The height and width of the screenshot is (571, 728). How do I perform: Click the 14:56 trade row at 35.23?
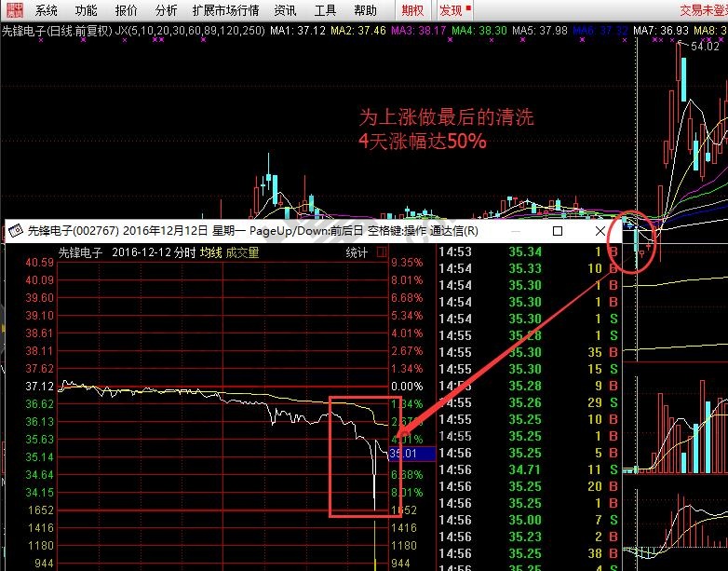[x=529, y=537]
